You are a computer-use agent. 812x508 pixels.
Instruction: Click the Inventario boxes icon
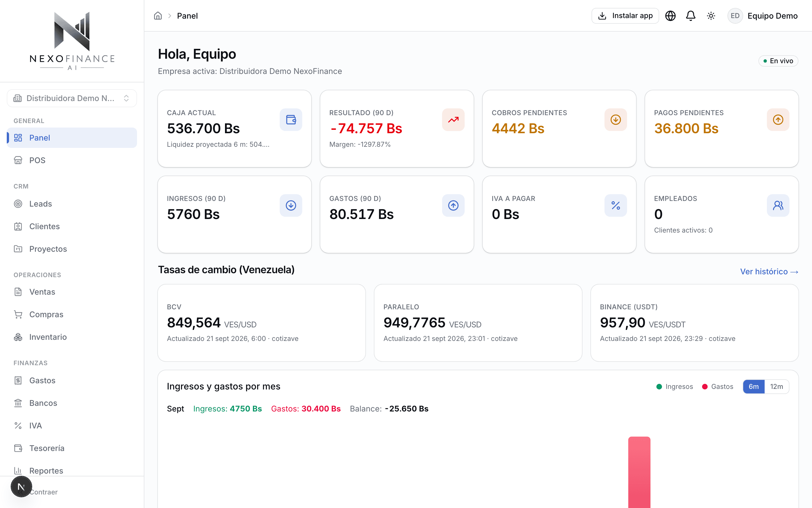(x=18, y=337)
